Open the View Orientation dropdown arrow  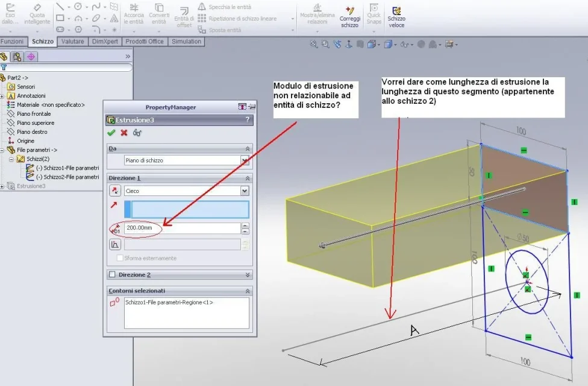tap(379, 45)
